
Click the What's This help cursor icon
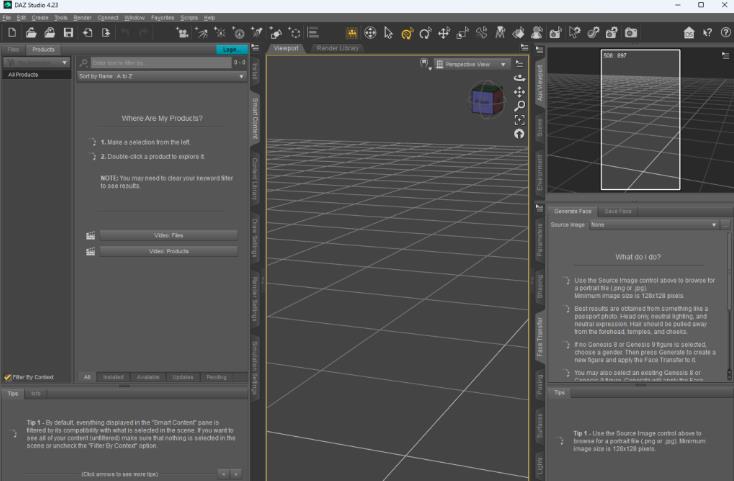[708, 33]
